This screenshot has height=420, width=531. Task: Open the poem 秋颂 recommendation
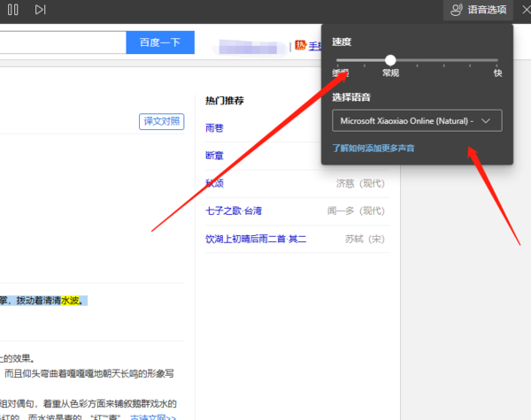214,184
